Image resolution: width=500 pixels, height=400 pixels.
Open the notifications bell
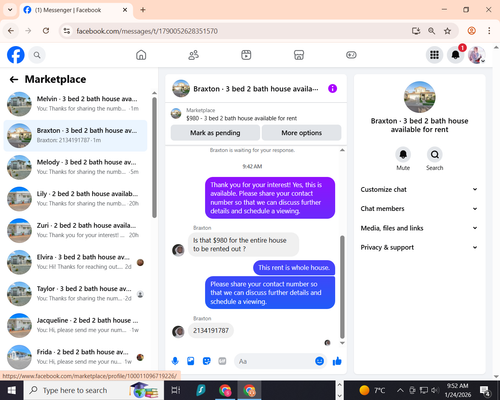(455, 55)
